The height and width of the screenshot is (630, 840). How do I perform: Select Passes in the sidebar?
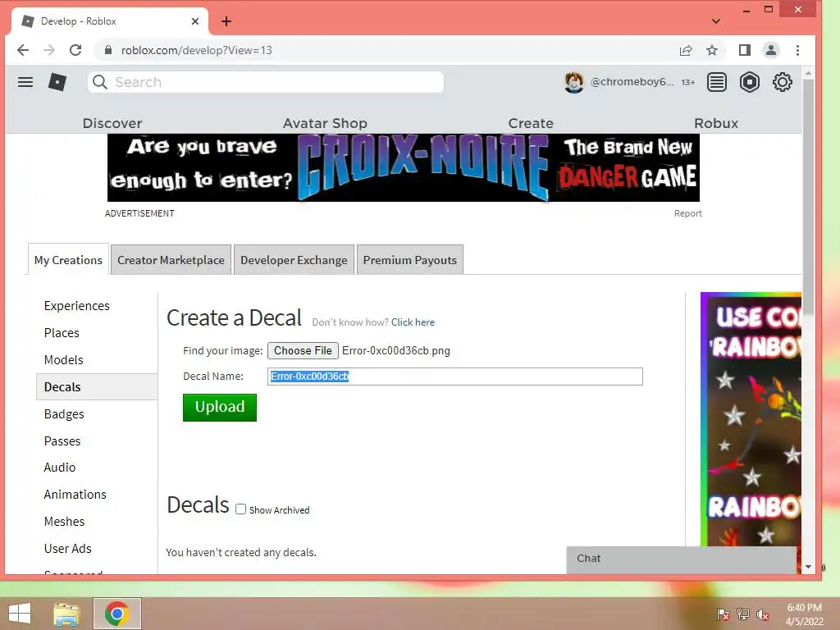pos(62,441)
